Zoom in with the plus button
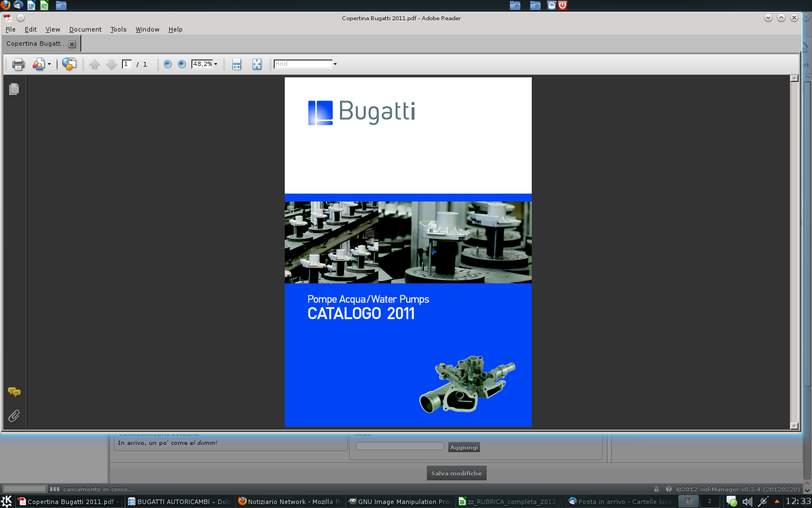Screen dimensions: 812x508 pos(182,64)
